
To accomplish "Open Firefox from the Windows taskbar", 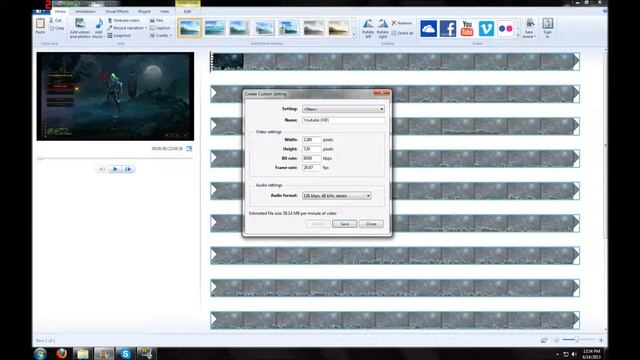I will pos(62,353).
